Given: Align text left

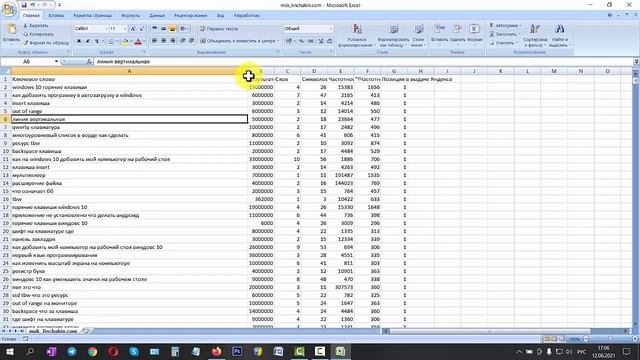Looking at the screenshot, I should [154, 41].
